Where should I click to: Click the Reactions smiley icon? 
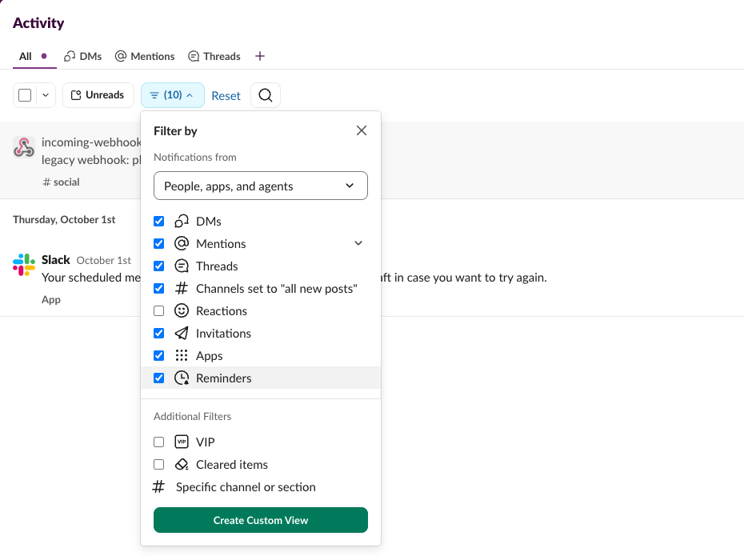(x=182, y=311)
